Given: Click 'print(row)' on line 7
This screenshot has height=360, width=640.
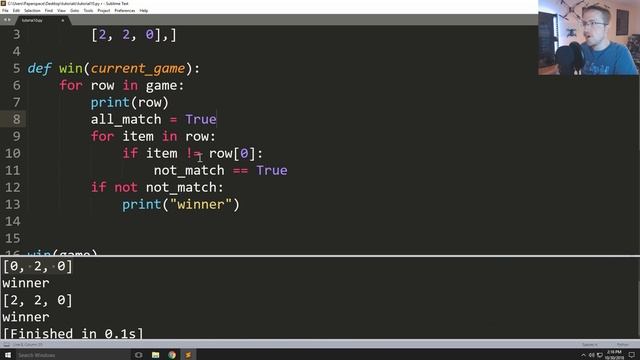Looking at the screenshot, I should (129, 102).
